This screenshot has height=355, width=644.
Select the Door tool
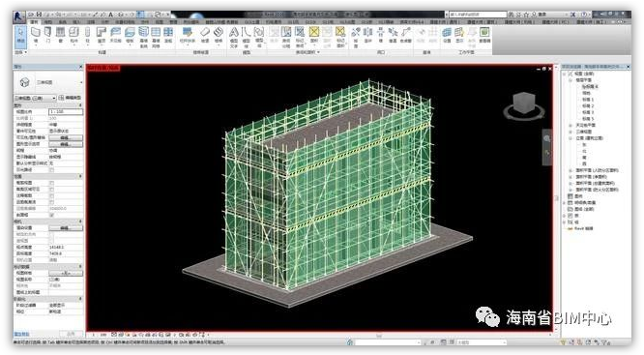(x=48, y=36)
